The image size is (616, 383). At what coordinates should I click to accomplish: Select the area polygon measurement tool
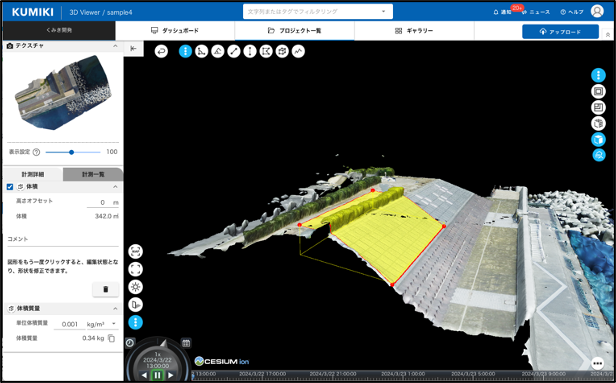tap(266, 51)
